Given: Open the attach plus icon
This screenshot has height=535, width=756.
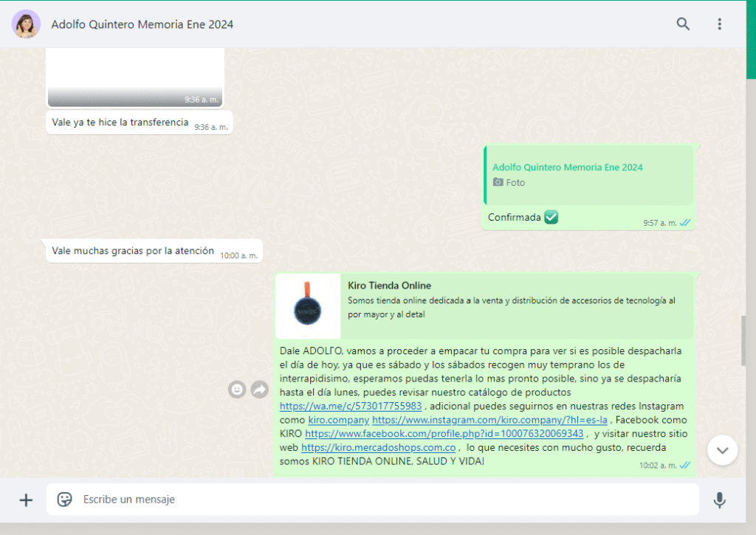Looking at the screenshot, I should [x=26, y=500].
